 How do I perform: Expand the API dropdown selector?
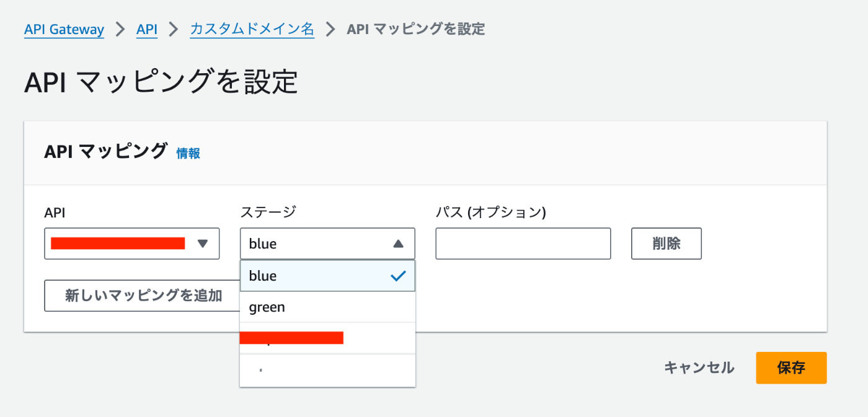click(x=132, y=244)
